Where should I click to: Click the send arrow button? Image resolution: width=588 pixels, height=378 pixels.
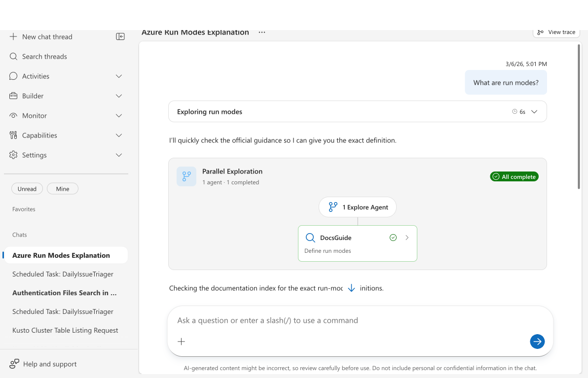pyautogui.click(x=537, y=341)
